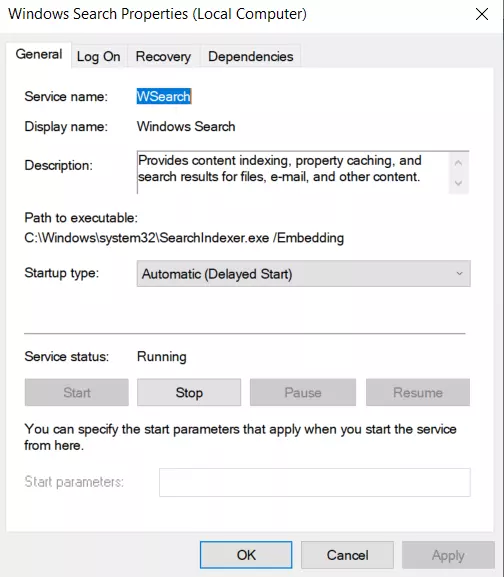Image resolution: width=504 pixels, height=577 pixels.
Task: Switch to the Dependencies tab
Action: click(251, 56)
